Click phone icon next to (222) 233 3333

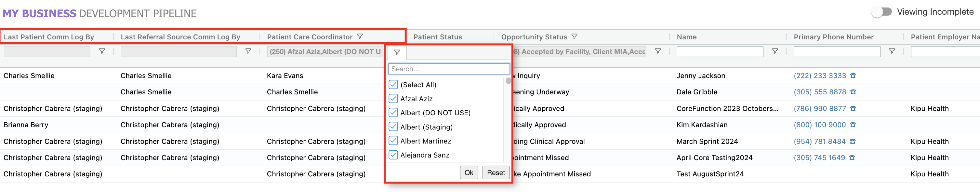click(x=853, y=76)
